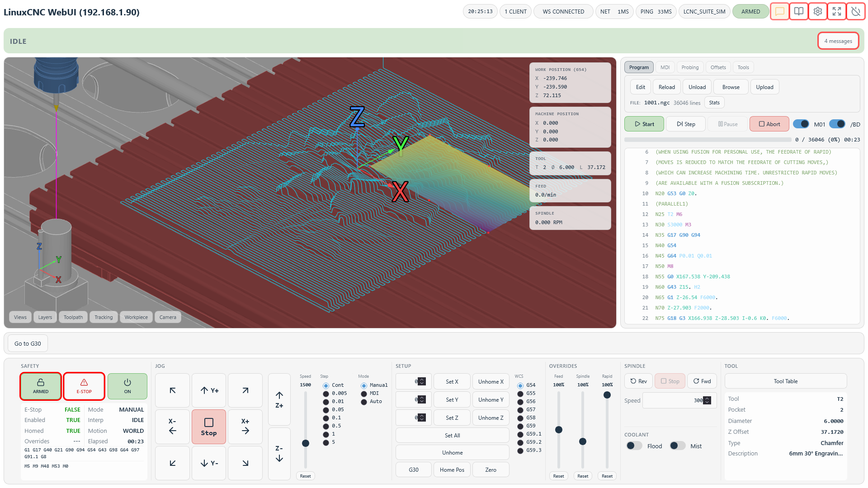Enable Flood coolant toggle

click(634, 446)
